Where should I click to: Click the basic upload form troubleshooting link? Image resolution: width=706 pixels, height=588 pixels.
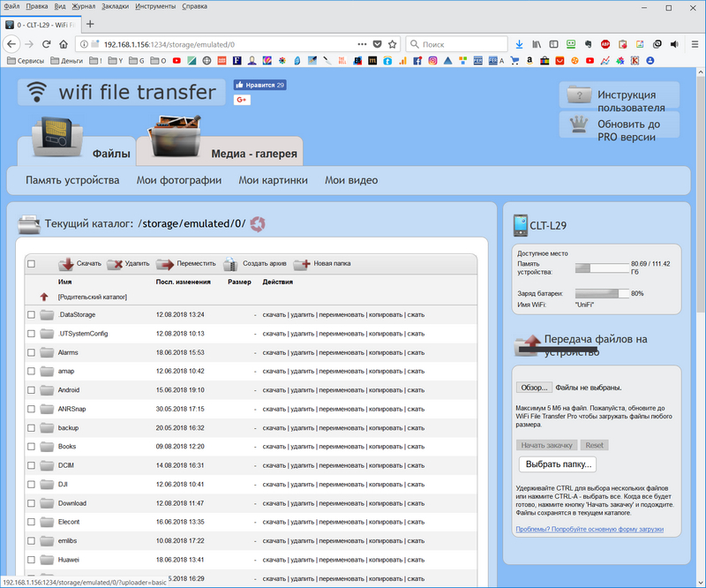click(590, 529)
